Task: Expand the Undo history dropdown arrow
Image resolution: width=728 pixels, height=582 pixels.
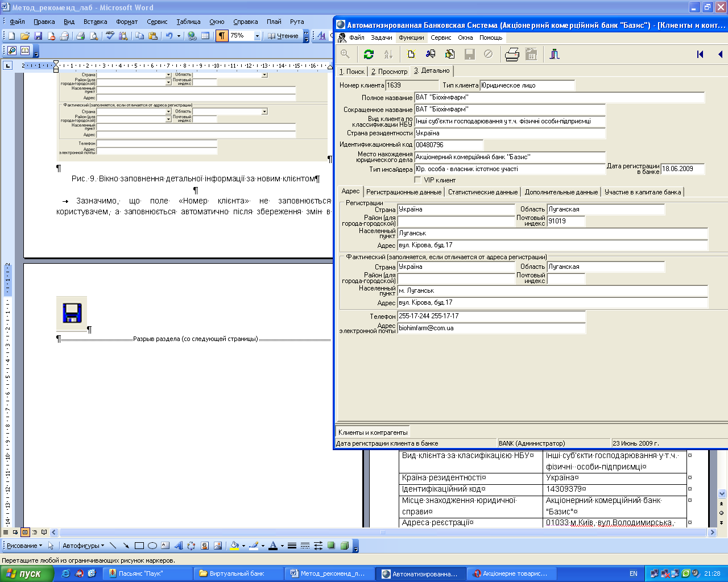Action: coord(179,36)
